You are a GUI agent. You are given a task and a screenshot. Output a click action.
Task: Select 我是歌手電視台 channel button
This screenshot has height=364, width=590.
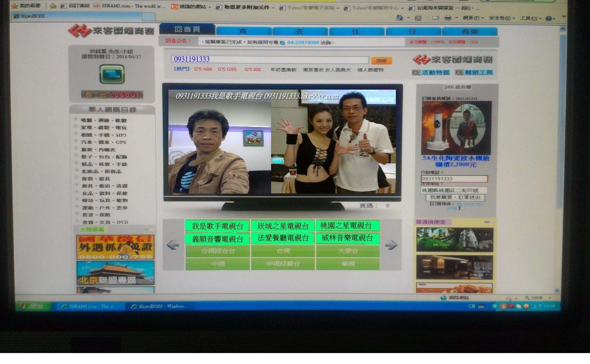point(217,226)
